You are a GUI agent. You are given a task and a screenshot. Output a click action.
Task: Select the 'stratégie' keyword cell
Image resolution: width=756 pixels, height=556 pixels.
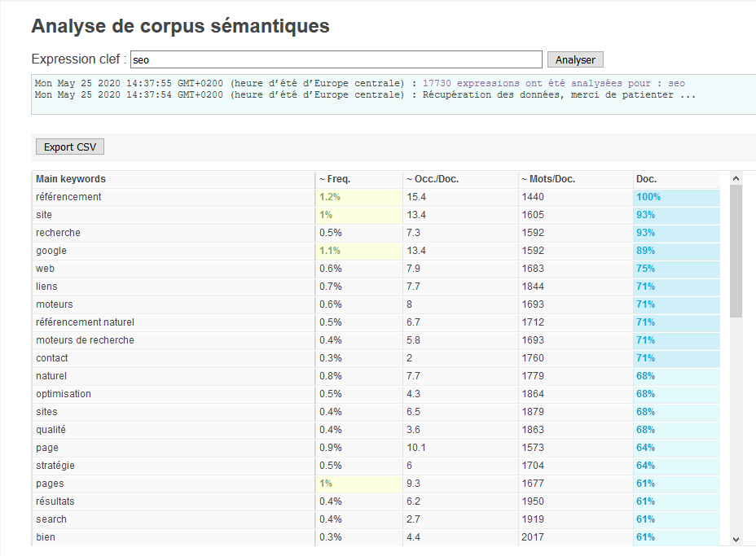[173, 466]
